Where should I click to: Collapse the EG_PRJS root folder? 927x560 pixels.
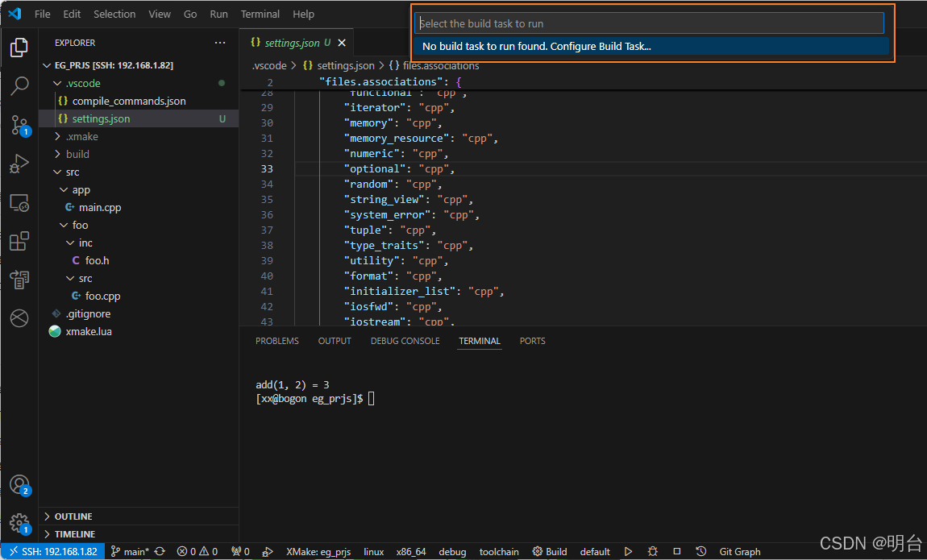139,65
